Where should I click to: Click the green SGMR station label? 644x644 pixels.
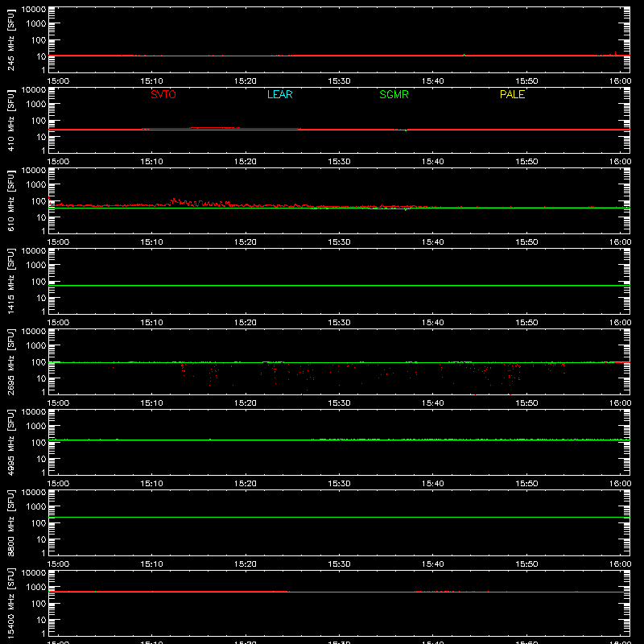394,94
